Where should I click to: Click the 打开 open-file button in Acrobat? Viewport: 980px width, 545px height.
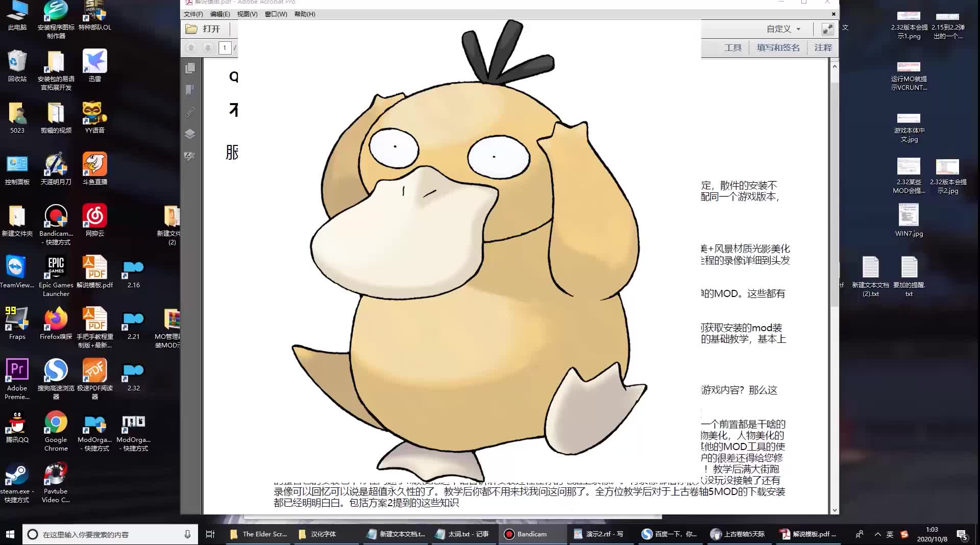(x=203, y=29)
